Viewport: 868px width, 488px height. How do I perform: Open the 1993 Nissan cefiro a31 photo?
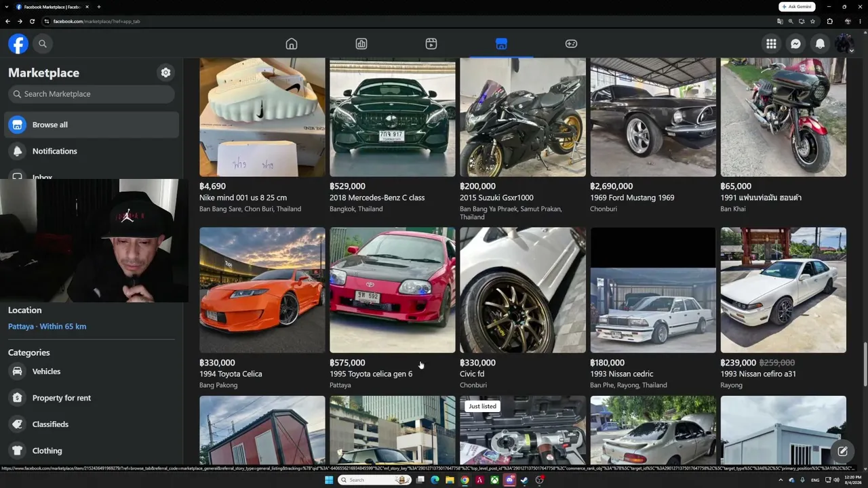[783, 290]
